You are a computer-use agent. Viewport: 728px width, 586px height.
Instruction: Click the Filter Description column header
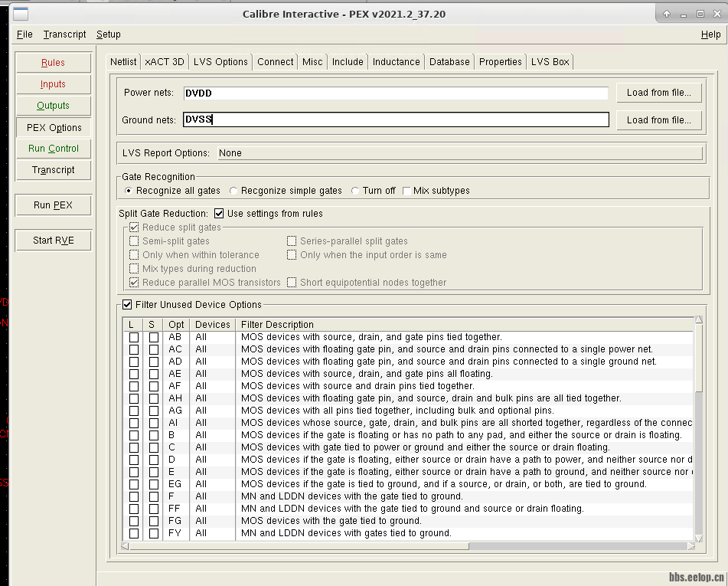pyautogui.click(x=465, y=324)
